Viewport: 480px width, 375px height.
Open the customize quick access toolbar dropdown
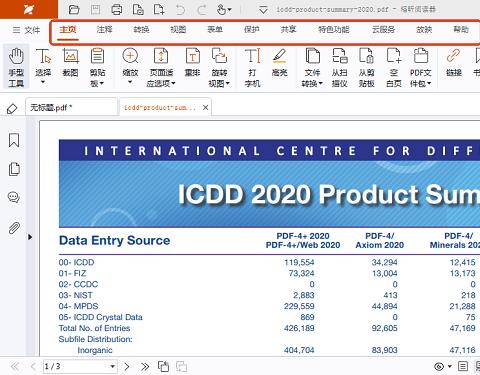point(263,10)
